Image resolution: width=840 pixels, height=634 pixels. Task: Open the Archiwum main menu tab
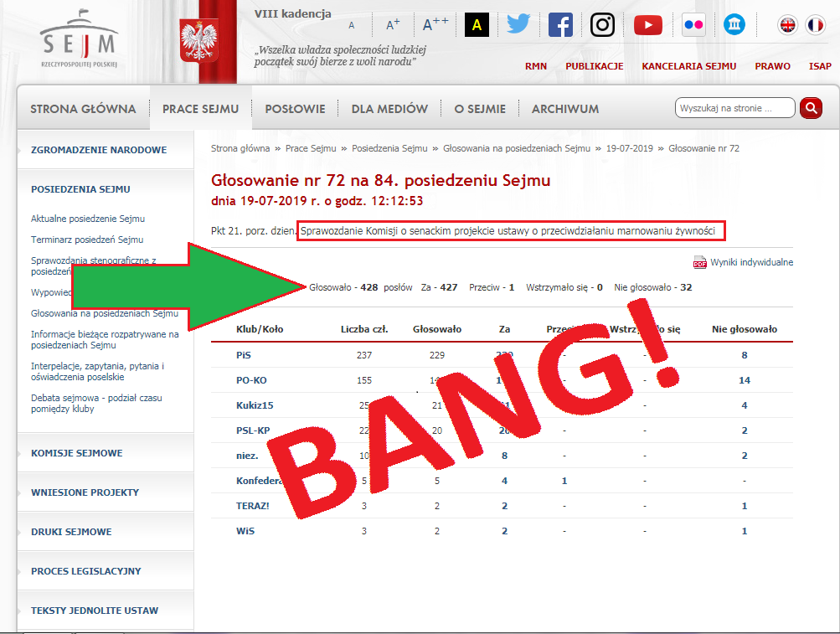click(x=565, y=109)
